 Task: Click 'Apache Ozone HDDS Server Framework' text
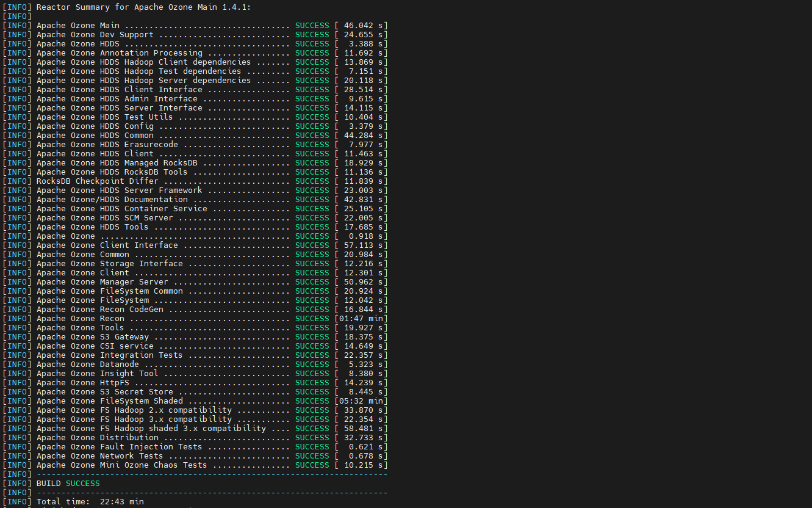pos(120,191)
